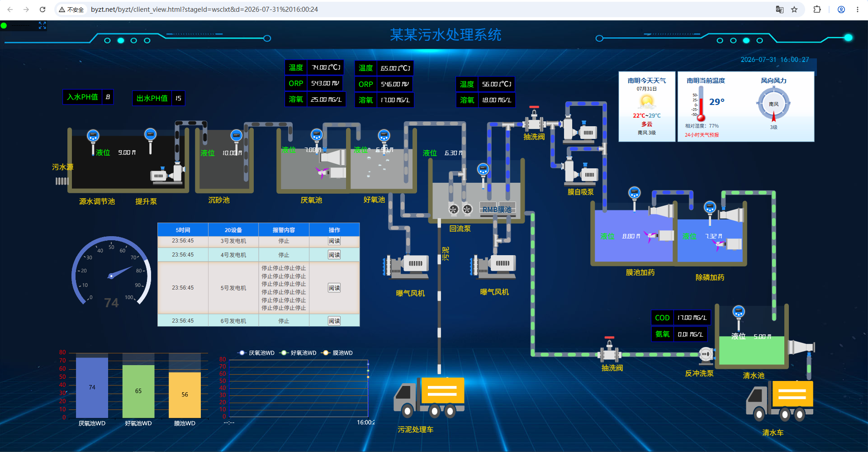Viewport: 868px width, 452px height.
Task: Open 24小时天气预报 link
Action: [702, 135]
